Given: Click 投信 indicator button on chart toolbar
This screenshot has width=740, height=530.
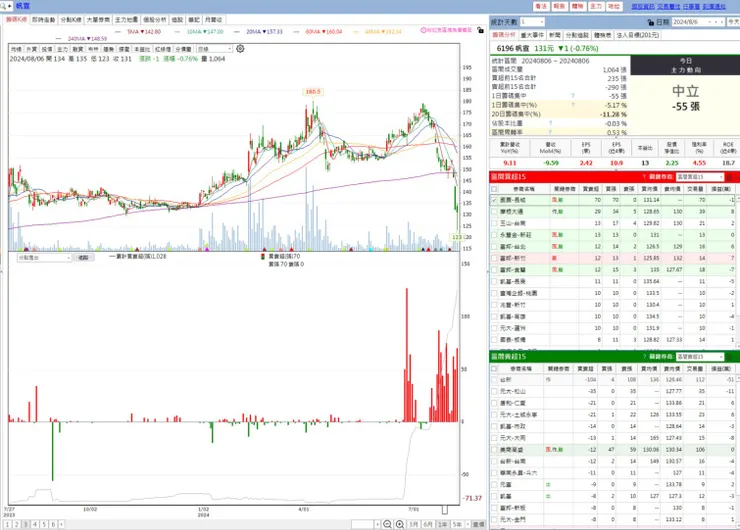Looking at the screenshot, I should pos(47,49).
